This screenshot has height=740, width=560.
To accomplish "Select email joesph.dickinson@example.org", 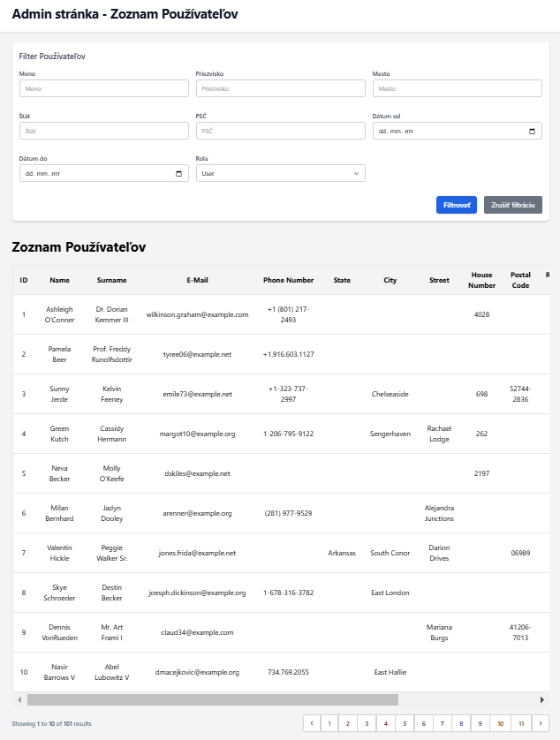I will pyautogui.click(x=197, y=593).
